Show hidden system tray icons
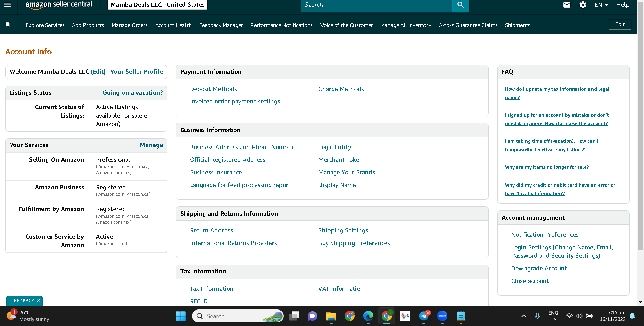The height and width of the screenshot is (326, 644). pyautogui.click(x=523, y=316)
